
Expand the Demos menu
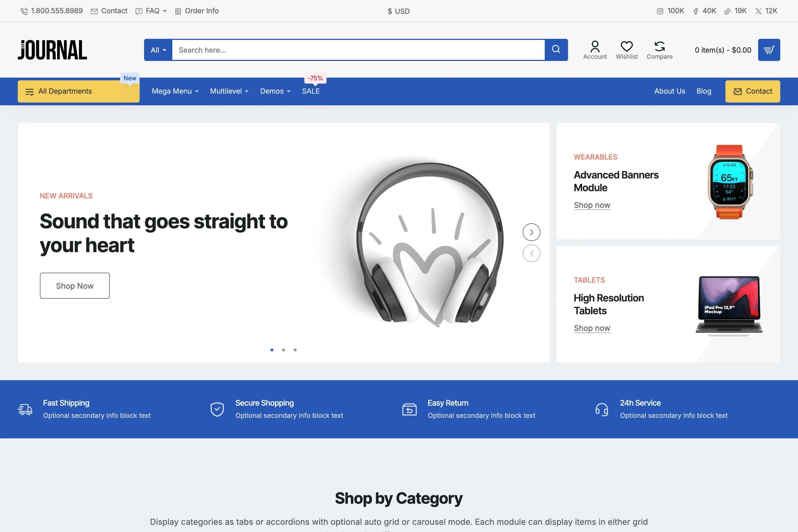(x=275, y=91)
